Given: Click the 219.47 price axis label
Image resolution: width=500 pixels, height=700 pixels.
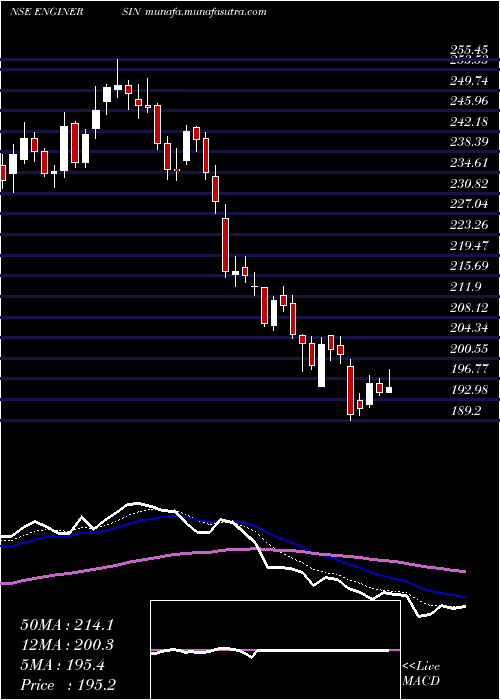Looking at the screenshot, I should pos(469,246).
